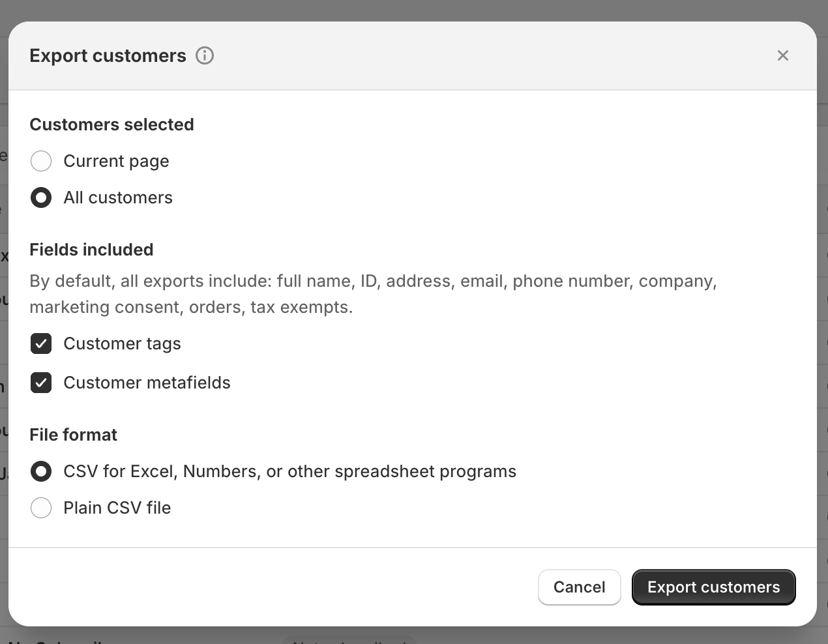Click the "Plain CSV file" label text

click(117, 508)
